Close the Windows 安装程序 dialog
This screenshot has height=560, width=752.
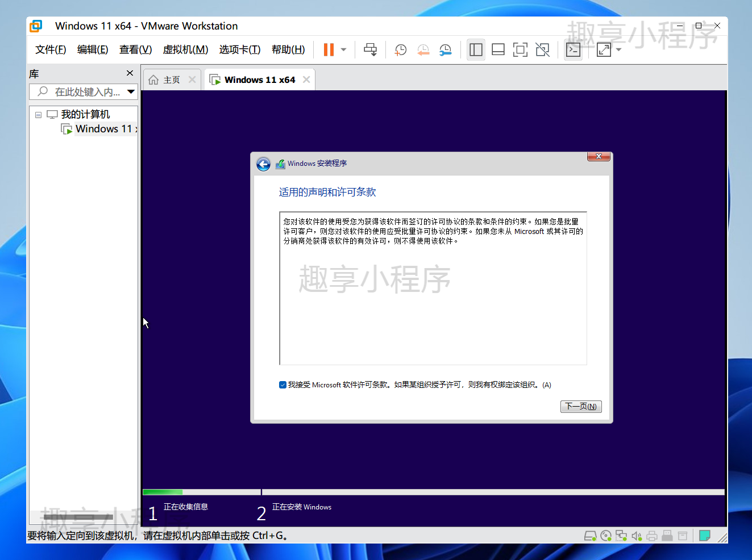click(599, 156)
